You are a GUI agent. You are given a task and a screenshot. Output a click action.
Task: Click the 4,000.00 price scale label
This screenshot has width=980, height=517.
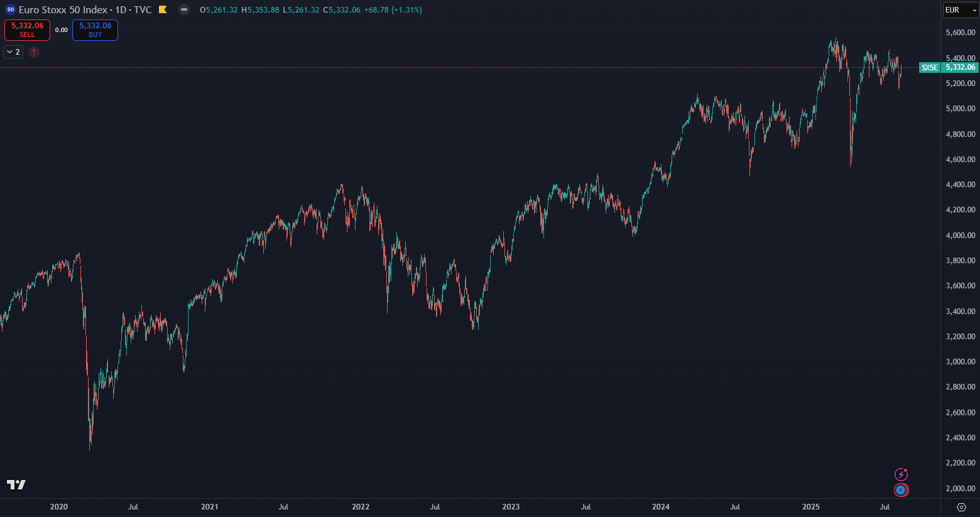point(961,236)
